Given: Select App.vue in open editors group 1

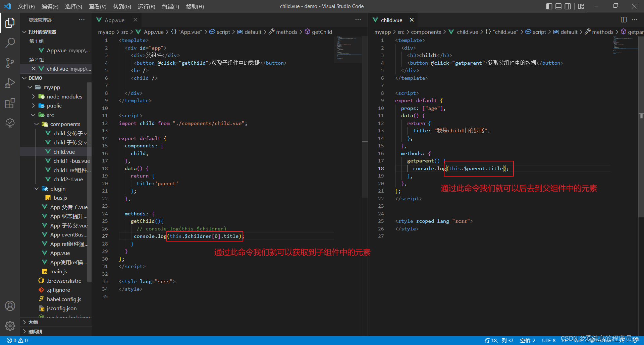Looking at the screenshot, I should click(x=56, y=51).
